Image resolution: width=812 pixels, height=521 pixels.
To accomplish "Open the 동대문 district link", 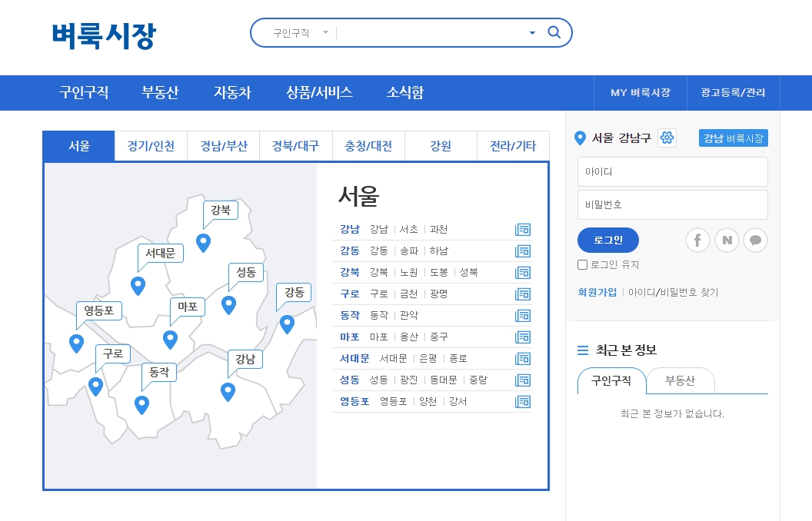I will pyautogui.click(x=443, y=380).
